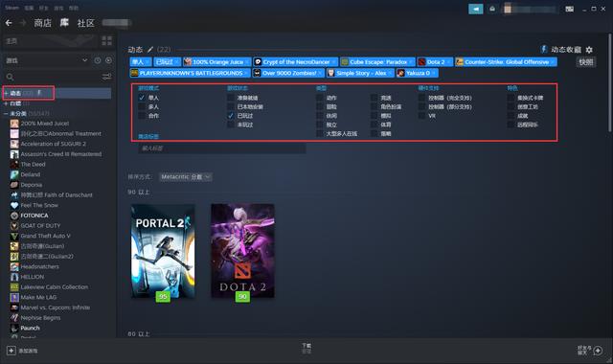This screenshot has height=364, width=613.
Task: Uncheck the 已玩过 played checkbox
Action: (x=231, y=116)
